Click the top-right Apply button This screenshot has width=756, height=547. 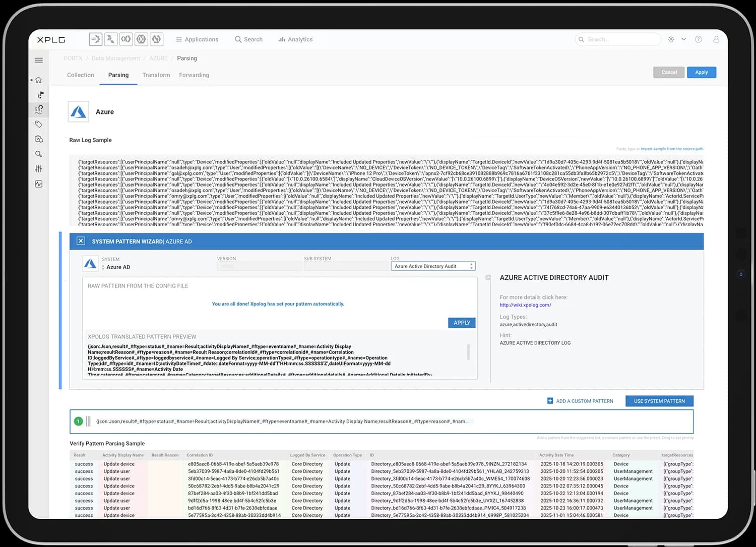click(702, 73)
